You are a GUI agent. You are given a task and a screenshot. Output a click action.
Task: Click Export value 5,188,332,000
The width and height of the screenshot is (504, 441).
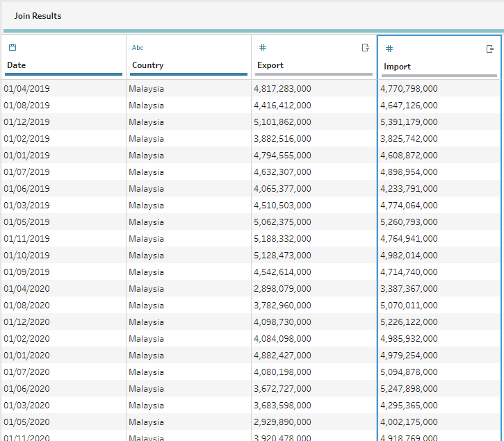[x=282, y=239]
